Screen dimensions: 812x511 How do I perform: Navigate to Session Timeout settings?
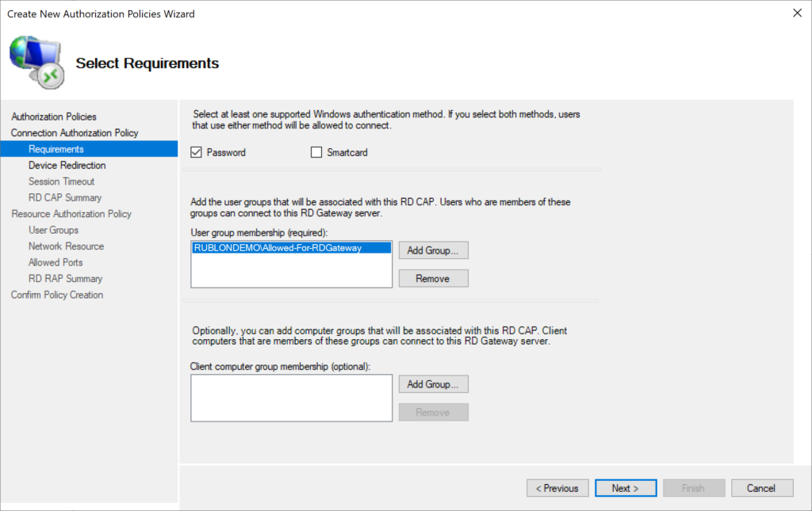61,181
